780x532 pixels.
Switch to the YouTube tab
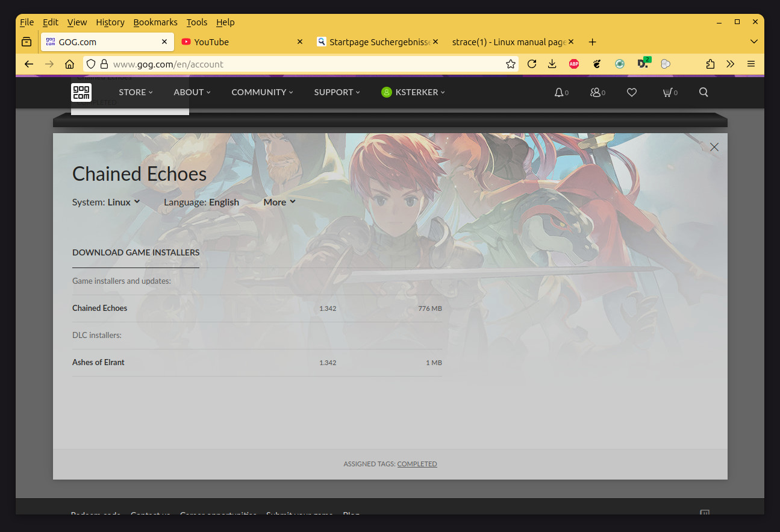point(242,42)
